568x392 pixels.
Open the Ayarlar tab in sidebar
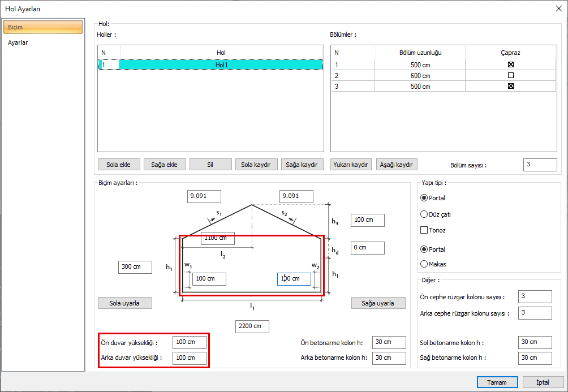pyautogui.click(x=18, y=42)
